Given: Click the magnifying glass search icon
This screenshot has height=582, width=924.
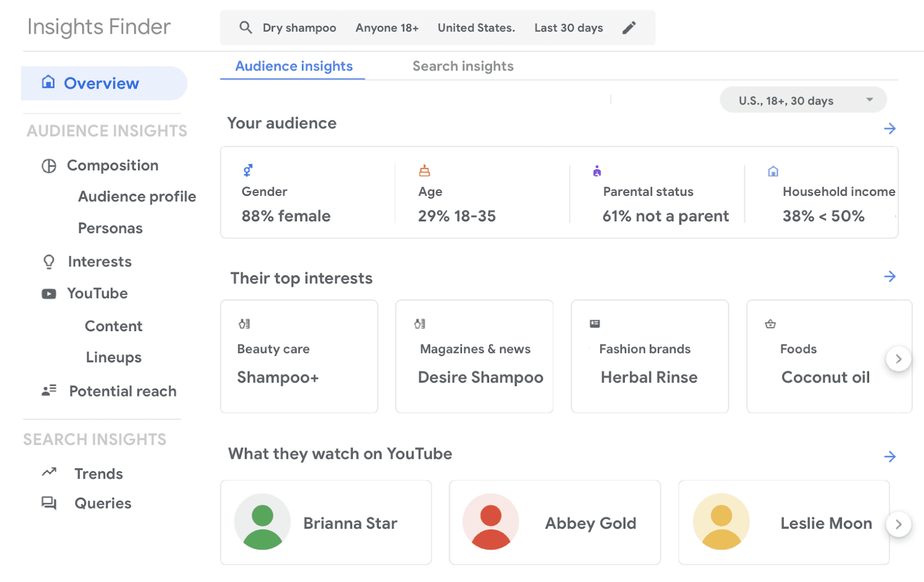Looking at the screenshot, I should coord(245,28).
